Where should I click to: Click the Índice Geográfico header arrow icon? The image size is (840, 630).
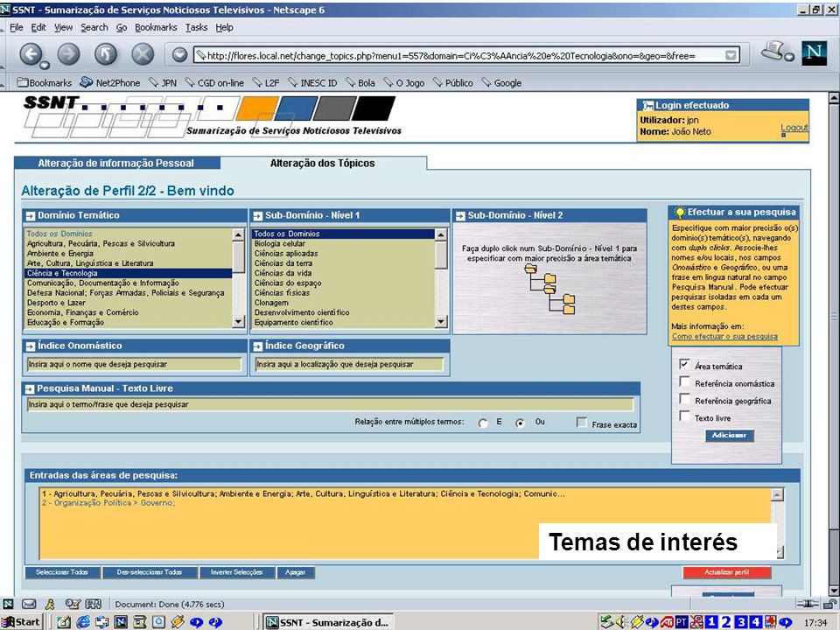257,346
